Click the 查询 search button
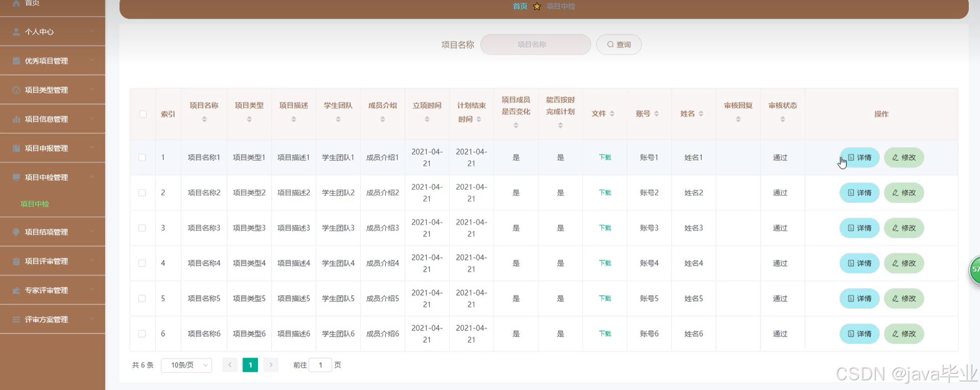Image resolution: width=980 pixels, height=390 pixels. [619, 44]
